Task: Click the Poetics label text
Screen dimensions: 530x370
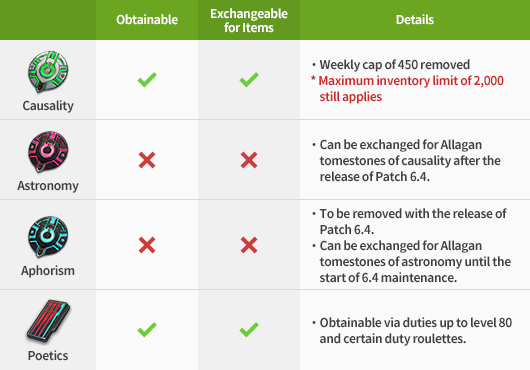Action: [48, 355]
